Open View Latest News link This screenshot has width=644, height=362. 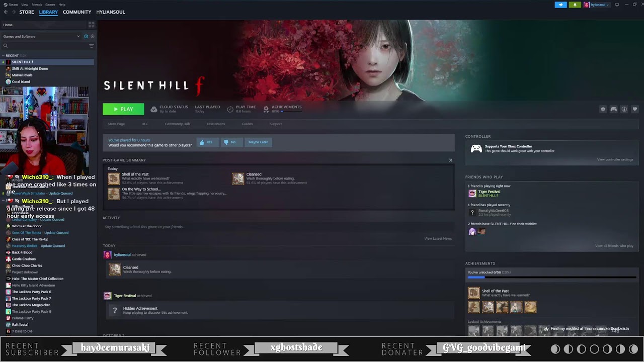pyautogui.click(x=438, y=238)
